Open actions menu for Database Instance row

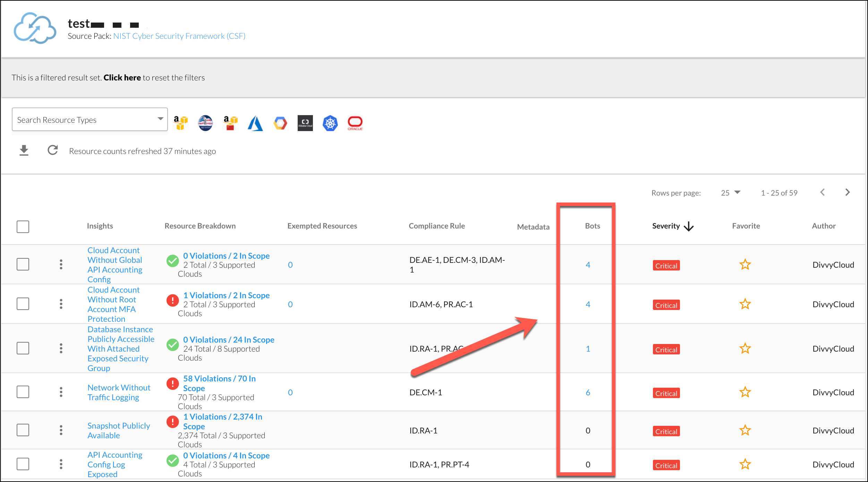pyautogui.click(x=61, y=348)
